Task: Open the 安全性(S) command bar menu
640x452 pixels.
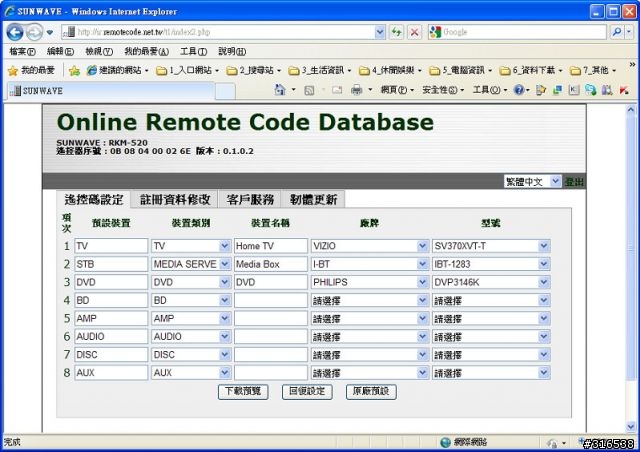Action: (x=443, y=90)
